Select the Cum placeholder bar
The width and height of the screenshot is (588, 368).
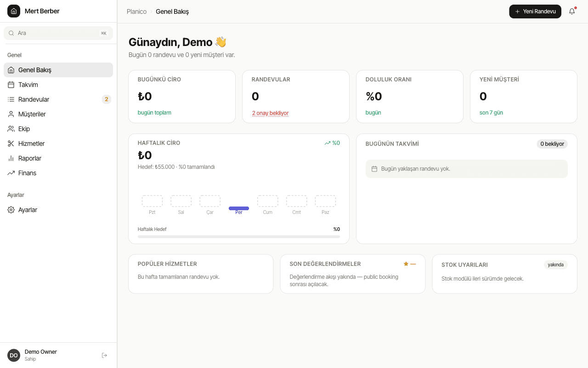coord(268,201)
